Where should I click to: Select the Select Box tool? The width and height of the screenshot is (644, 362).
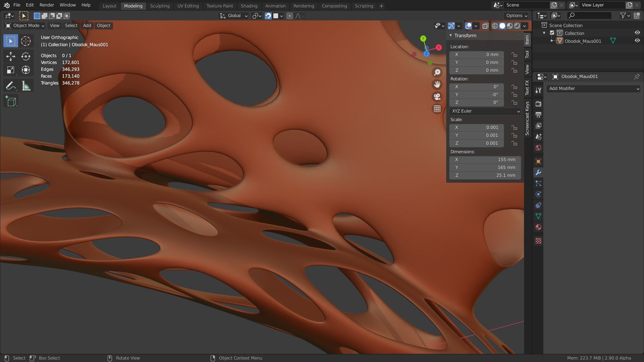coord(11,41)
